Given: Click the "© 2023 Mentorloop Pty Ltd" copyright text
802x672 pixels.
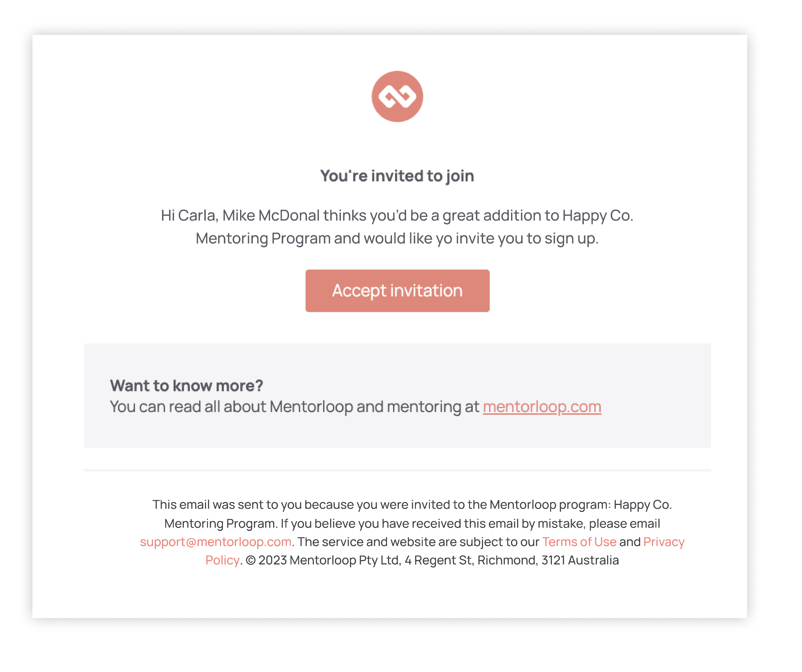Looking at the screenshot, I should (323, 560).
